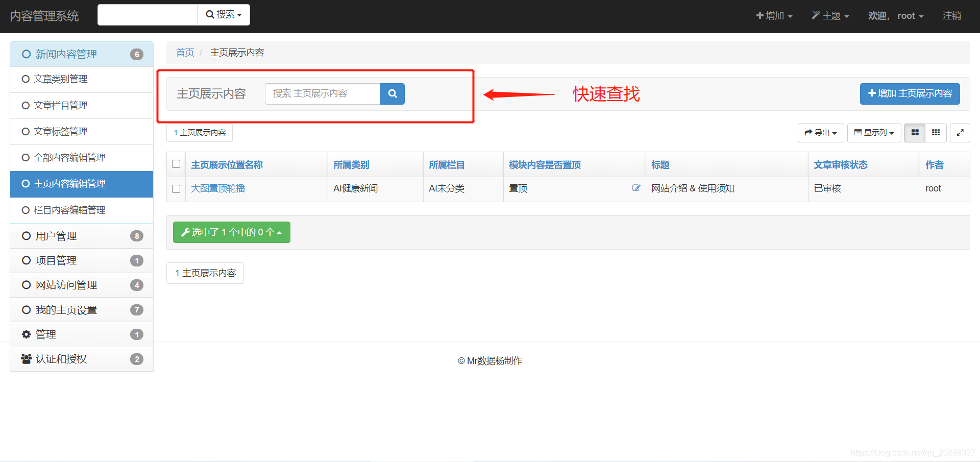Focus the top navbar search input

click(148, 15)
